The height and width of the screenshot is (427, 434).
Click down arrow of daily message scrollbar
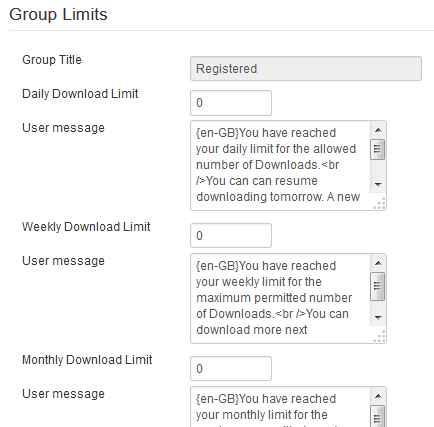pyautogui.click(x=378, y=184)
